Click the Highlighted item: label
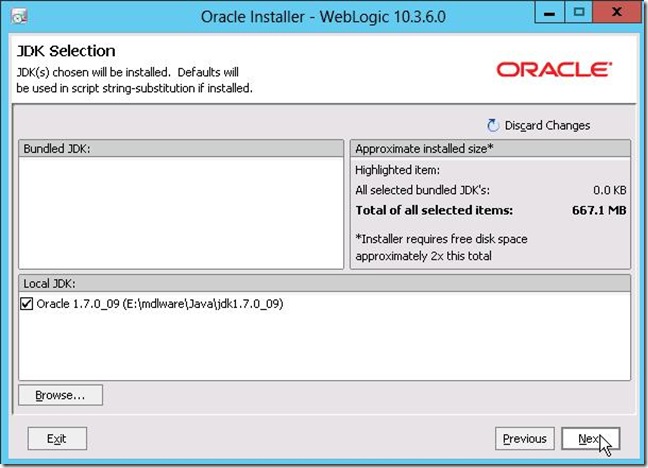This screenshot has width=648, height=468. [x=398, y=170]
